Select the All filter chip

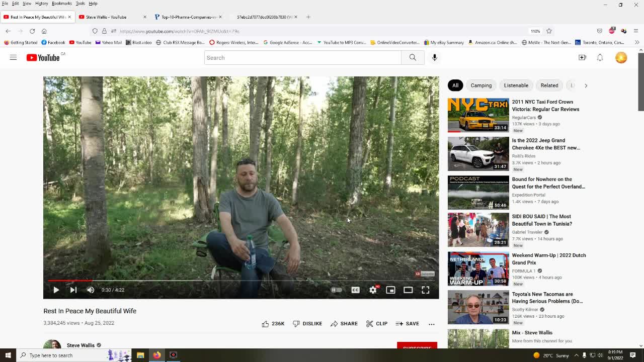[x=455, y=85]
